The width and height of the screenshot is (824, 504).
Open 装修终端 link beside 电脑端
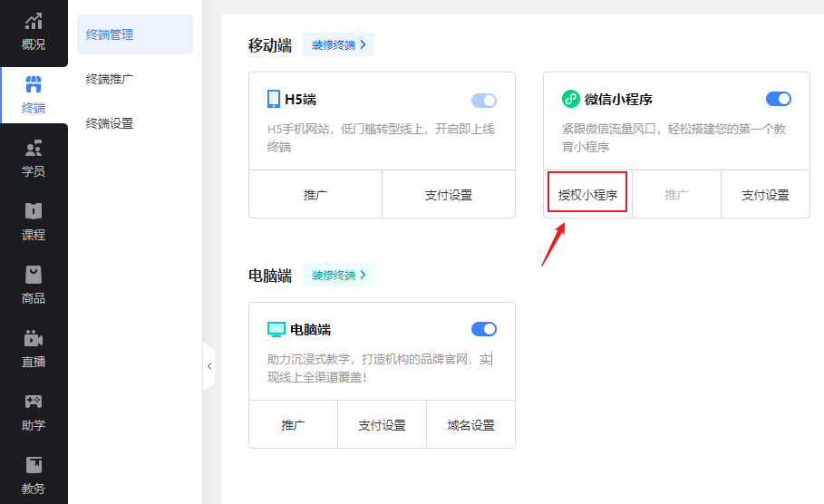(x=338, y=275)
